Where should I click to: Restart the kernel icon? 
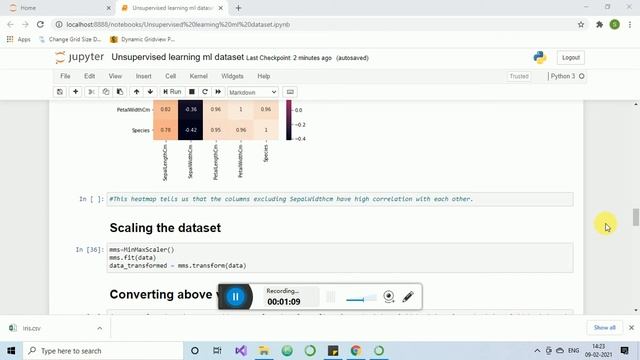click(205, 92)
